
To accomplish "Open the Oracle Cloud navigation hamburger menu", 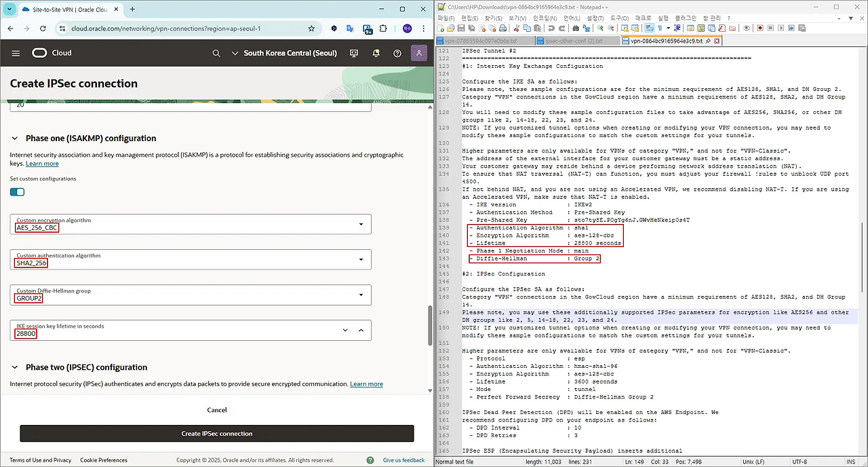I will [x=16, y=53].
